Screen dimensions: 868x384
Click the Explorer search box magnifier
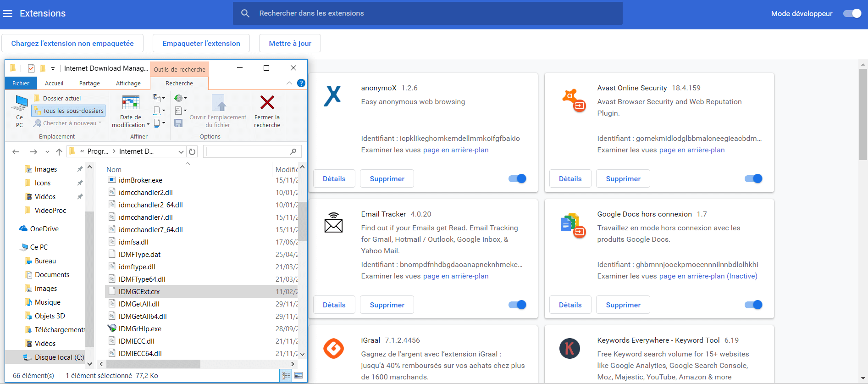[293, 151]
